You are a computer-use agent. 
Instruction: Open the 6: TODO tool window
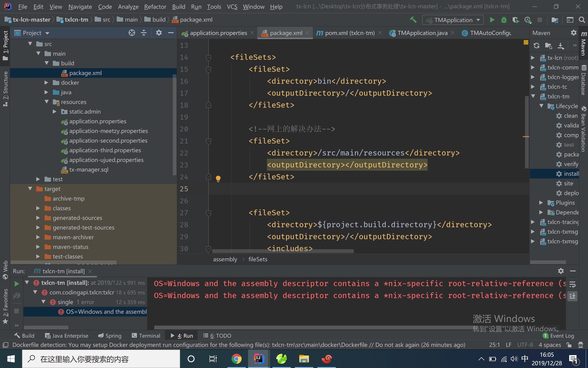point(217,336)
